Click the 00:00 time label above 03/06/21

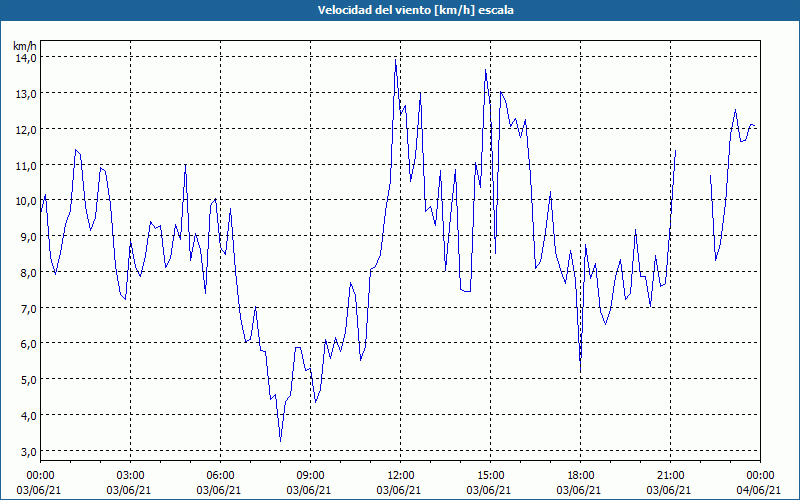point(40,476)
